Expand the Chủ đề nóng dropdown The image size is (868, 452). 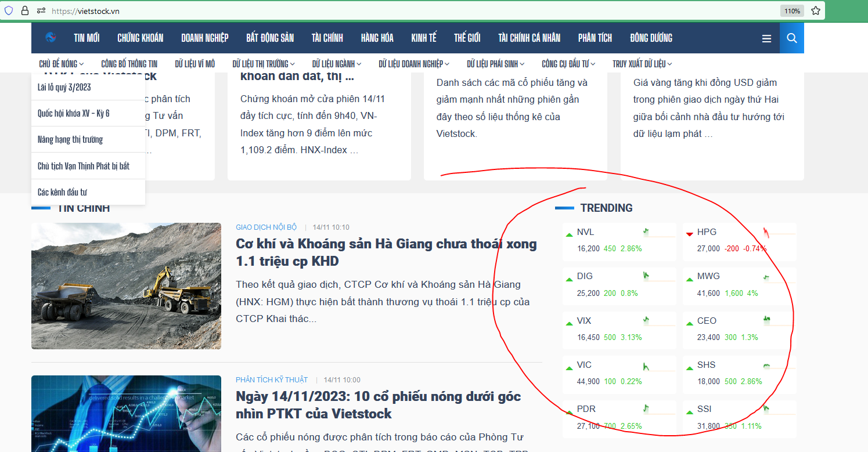[61, 64]
